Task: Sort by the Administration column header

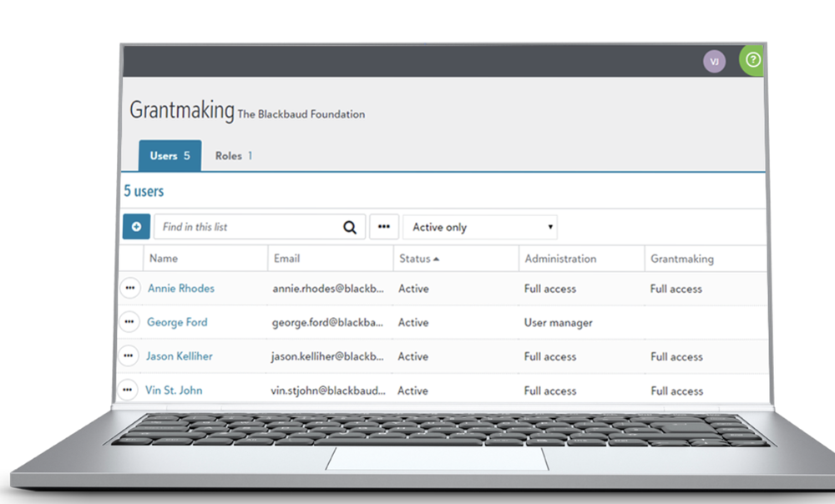Action: 560,259
